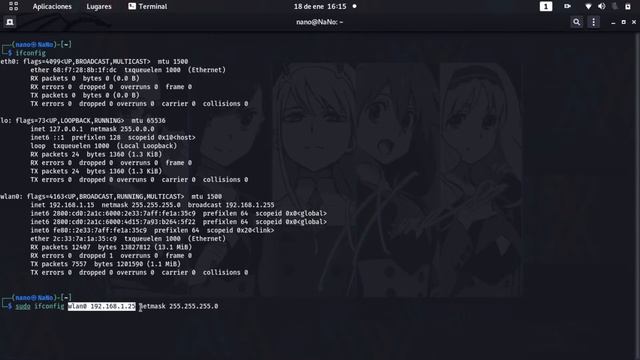Click the wlan0: flags=4163 line

click(111, 196)
